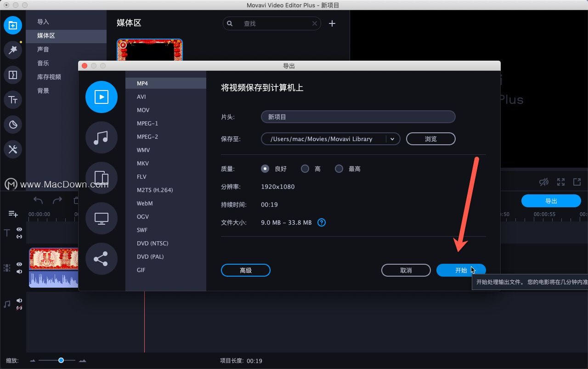Toggle video track visibility eye

coord(19,264)
